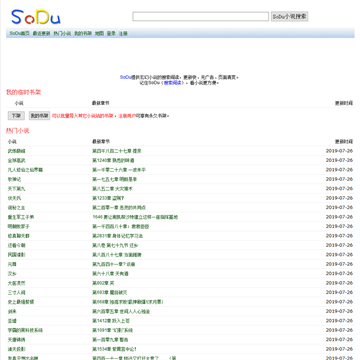Image resolution: width=360 pixels, height=360 pixels.
Task: Open the red batch-import bookshelf link
Action: coord(83,116)
